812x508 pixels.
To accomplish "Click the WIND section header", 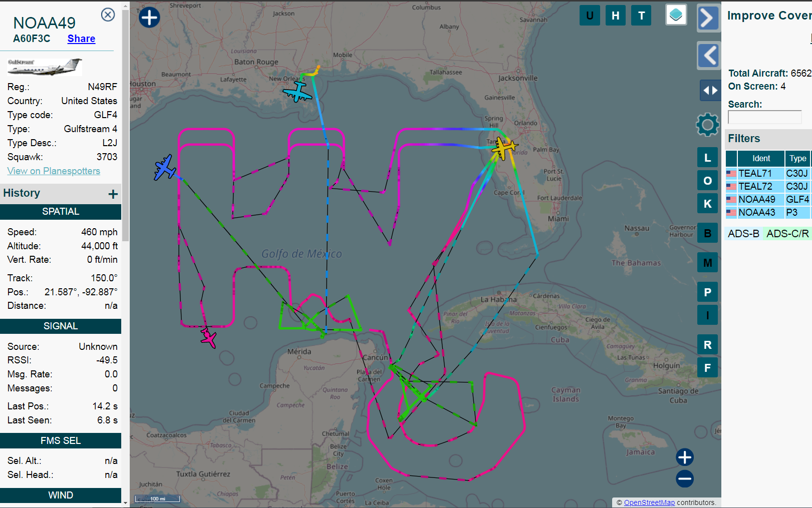I will [61, 495].
